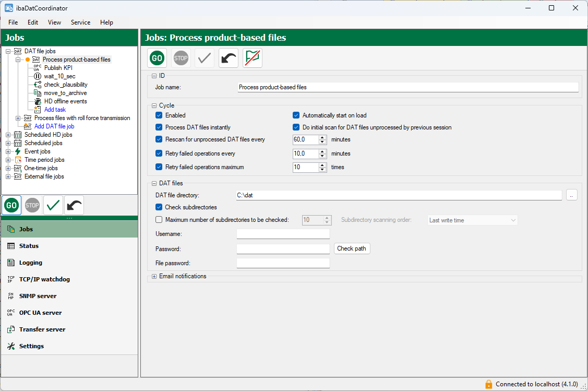Open the Logging panel

pos(69,263)
